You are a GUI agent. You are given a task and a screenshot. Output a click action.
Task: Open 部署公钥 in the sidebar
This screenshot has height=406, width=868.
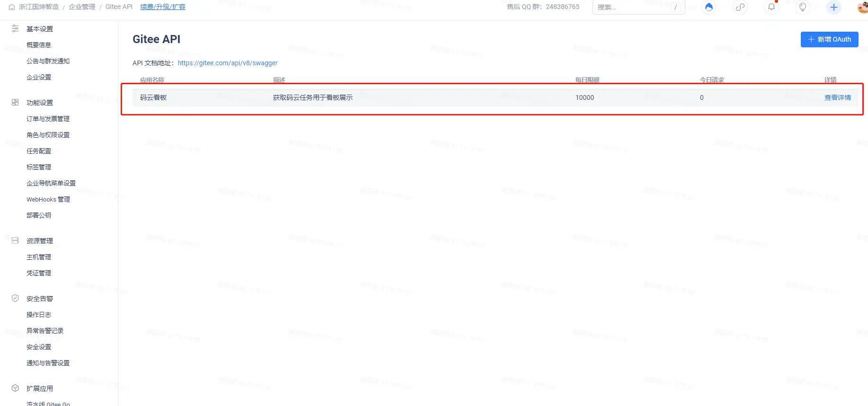coord(39,215)
